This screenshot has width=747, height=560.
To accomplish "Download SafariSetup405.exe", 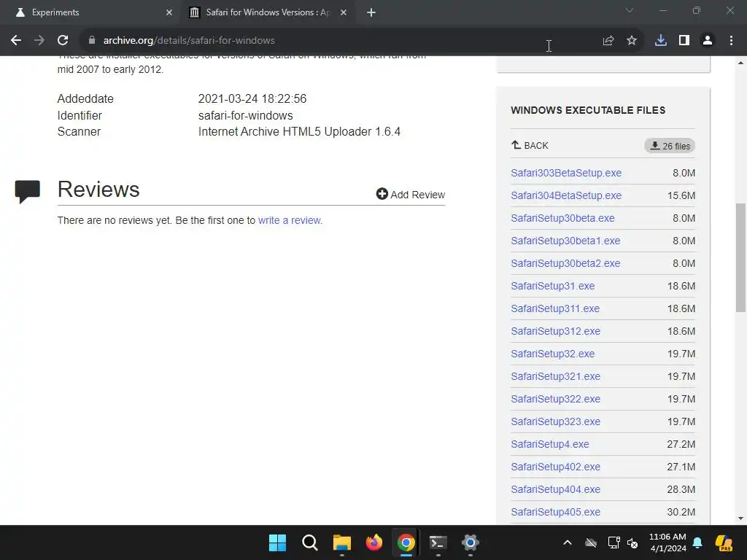I will [555, 513].
